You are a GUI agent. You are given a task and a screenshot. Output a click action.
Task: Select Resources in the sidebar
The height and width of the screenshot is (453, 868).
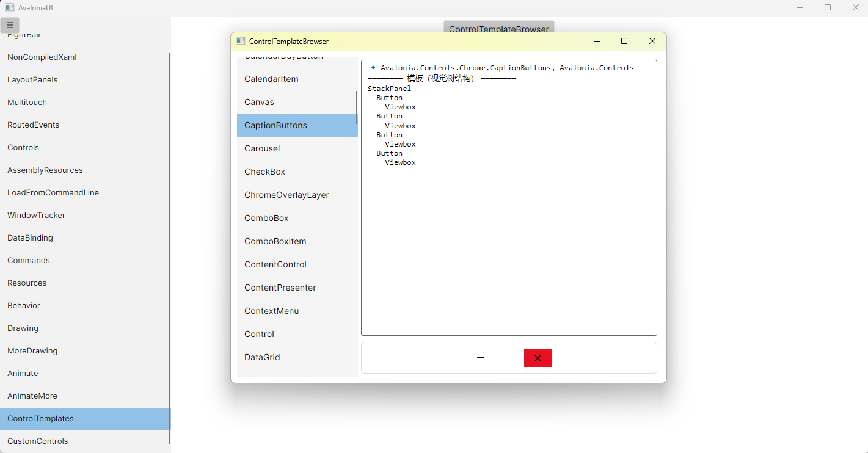(x=84, y=283)
